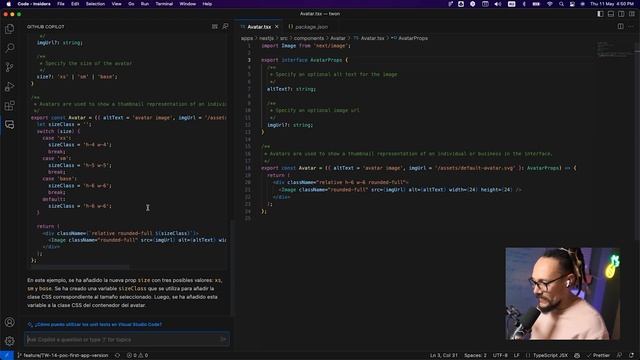Open the Source Control view
This screenshot has height=360, width=640.
coord(9,67)
